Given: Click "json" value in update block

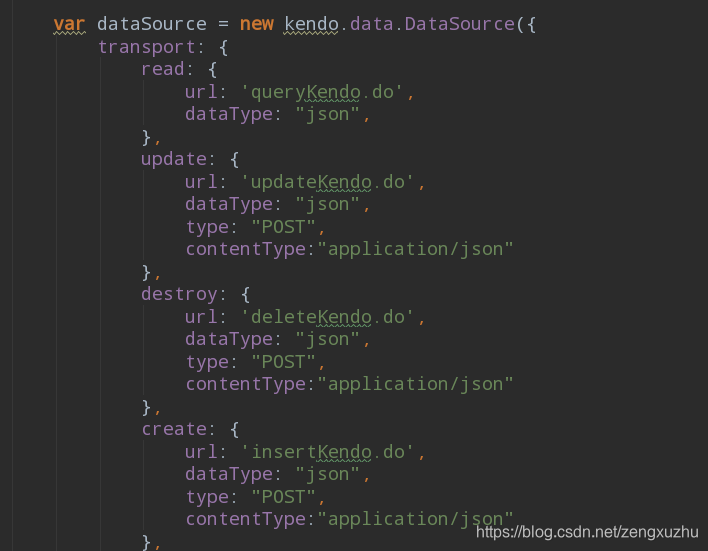Looking at the screenshot, I should (x=327, y=205).
